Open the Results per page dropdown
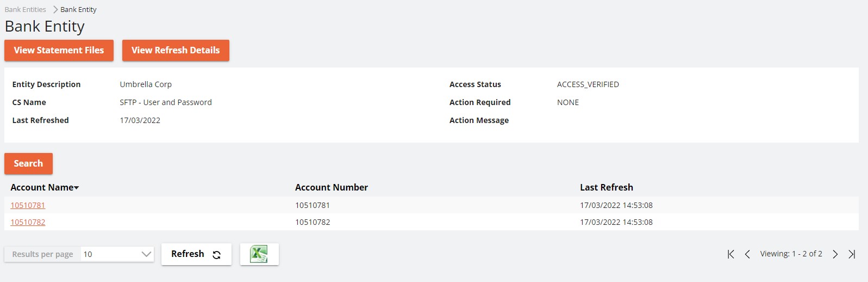The image size is (868, 282). pyautogui.click(x=117, y=254)
